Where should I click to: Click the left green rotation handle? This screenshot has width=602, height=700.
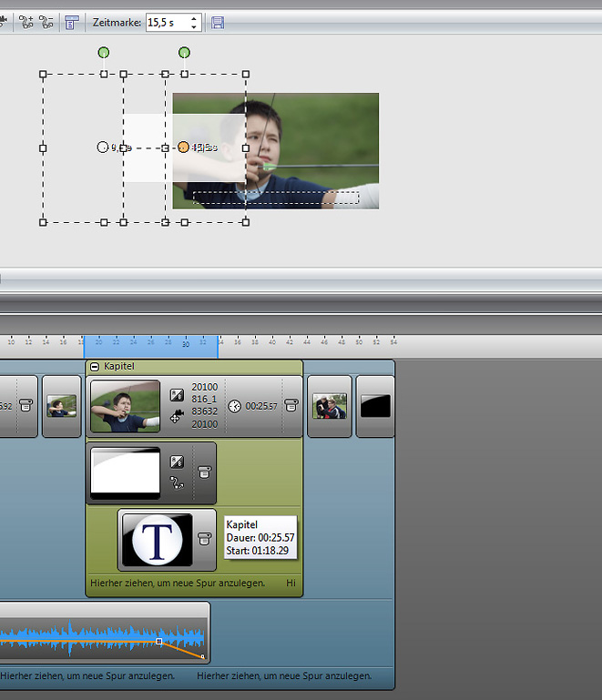click(x=104, y=53)
